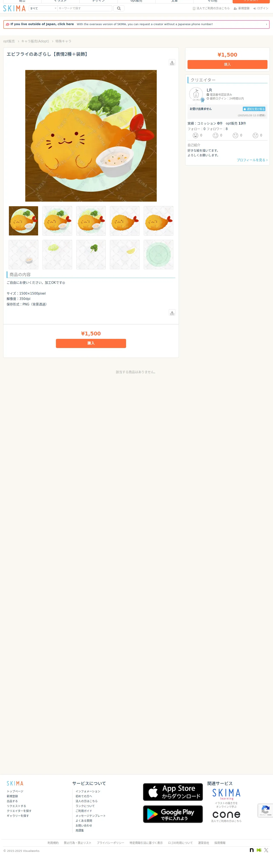The width and height of the screenshot is (273, 868).
Task: Open the プロフィールを見る link
Action: click(x=252, y=160)
